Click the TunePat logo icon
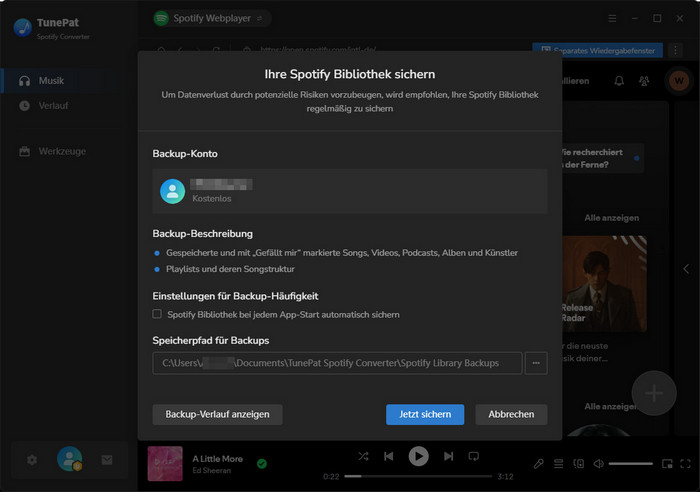 tap(23, 27)
